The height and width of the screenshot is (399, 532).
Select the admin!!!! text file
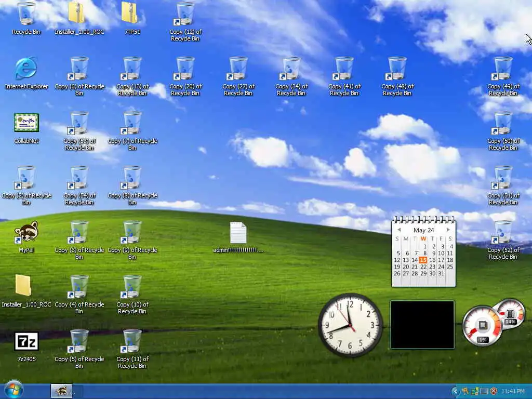[x=238, y=237]
